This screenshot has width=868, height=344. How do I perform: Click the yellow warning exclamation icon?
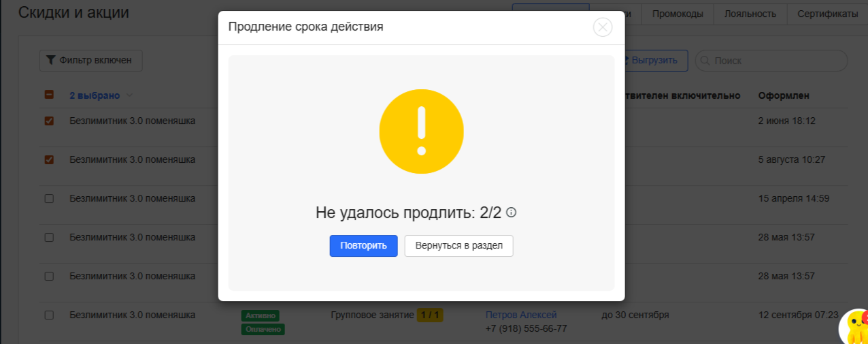(421, 131)
